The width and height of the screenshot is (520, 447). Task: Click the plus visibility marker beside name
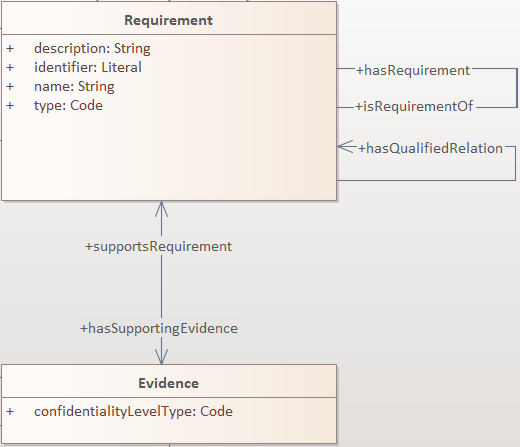10,87
